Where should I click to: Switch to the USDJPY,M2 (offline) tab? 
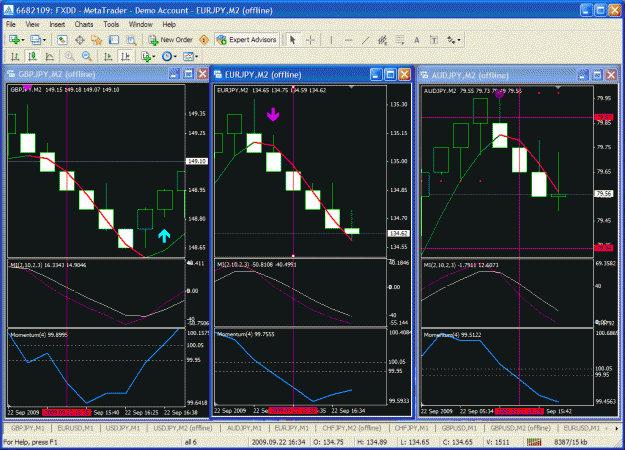(183, 428)
